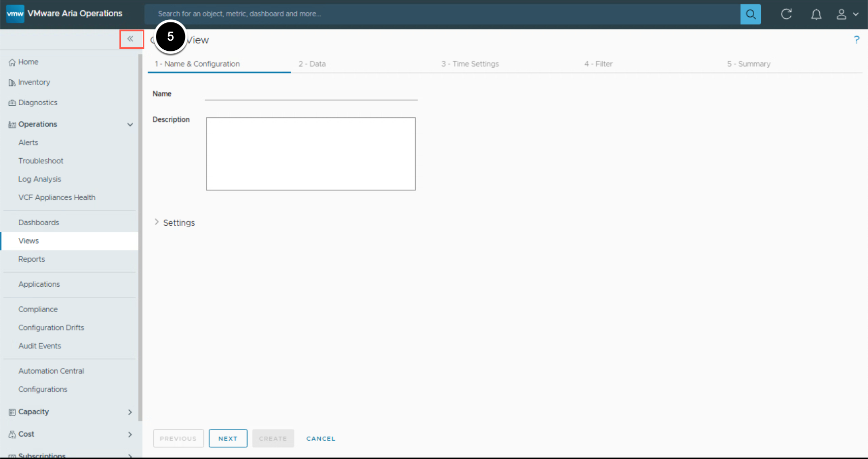The image size is (868, 459).
Task: Open the notifications bell icon
Action: point(816,14)
